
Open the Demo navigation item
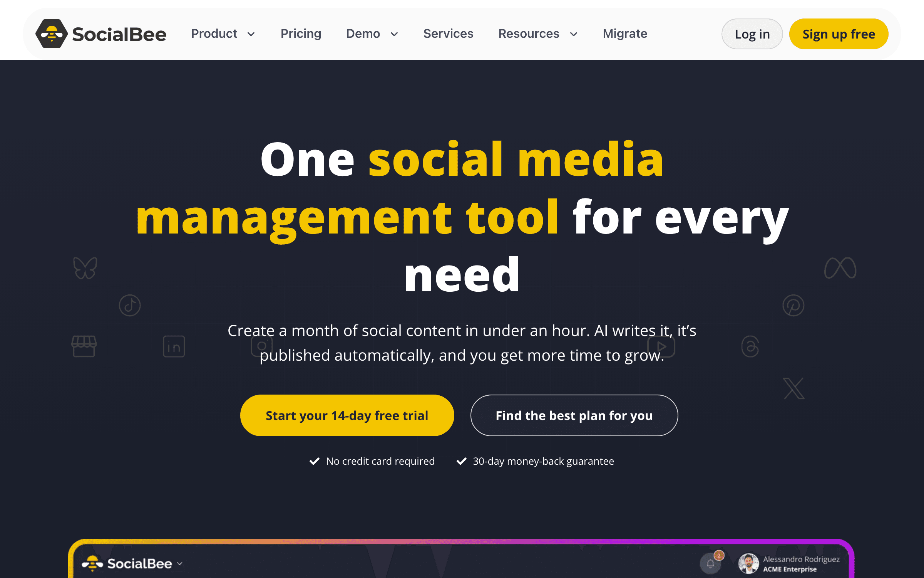(x=363, y=34)
